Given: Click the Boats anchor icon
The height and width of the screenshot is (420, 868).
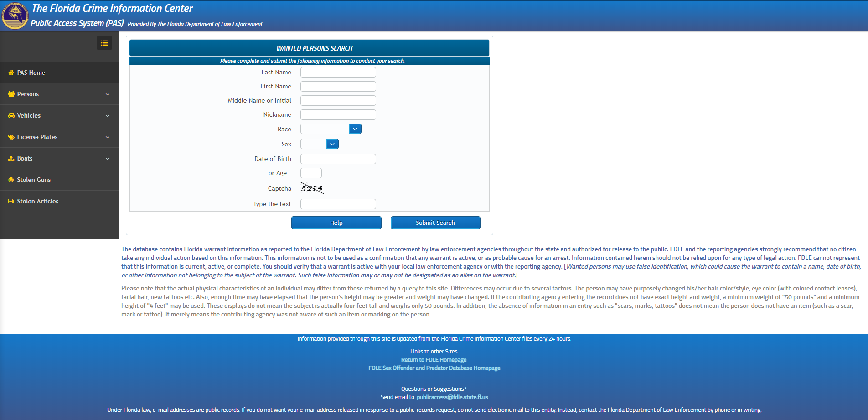Looking at the screenshot, I should point(11,158).
